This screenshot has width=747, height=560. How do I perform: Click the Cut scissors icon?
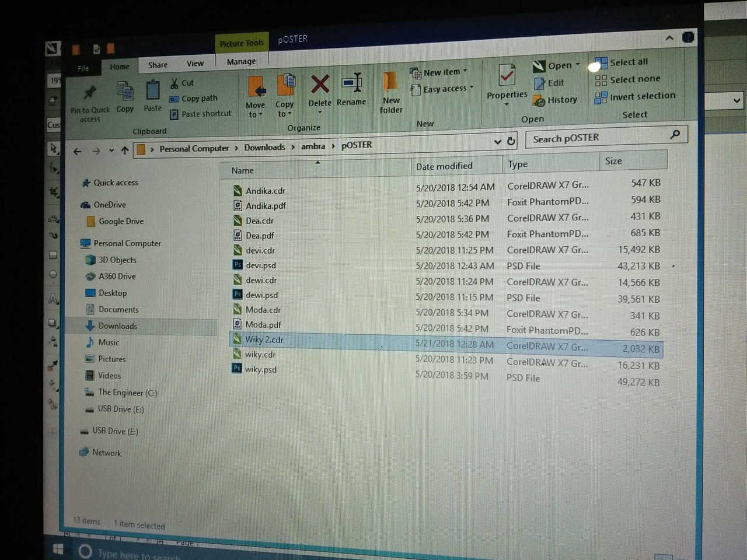(174, 83)
